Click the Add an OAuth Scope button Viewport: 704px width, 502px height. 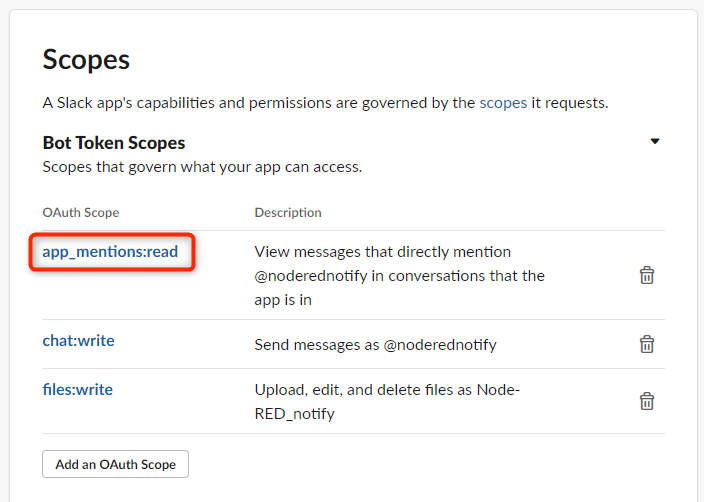click(115, 464)
